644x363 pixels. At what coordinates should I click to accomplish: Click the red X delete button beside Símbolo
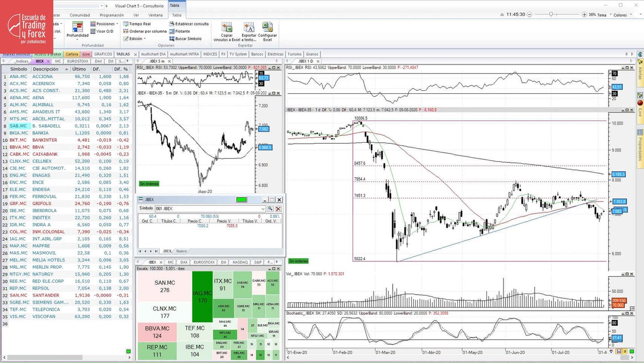(278, 209)
